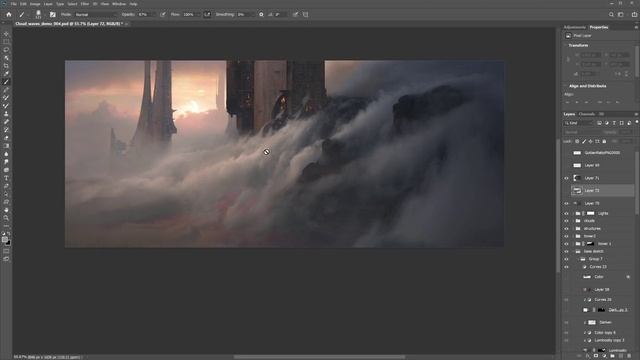
Task: Select the Crop tool
Action: (x=6, y=66)
